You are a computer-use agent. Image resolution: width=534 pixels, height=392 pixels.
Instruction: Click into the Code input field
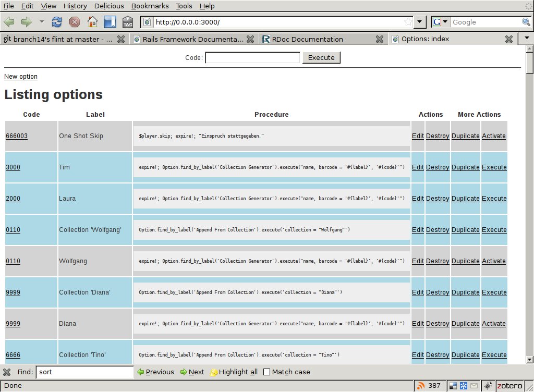[x=252, y=57]
